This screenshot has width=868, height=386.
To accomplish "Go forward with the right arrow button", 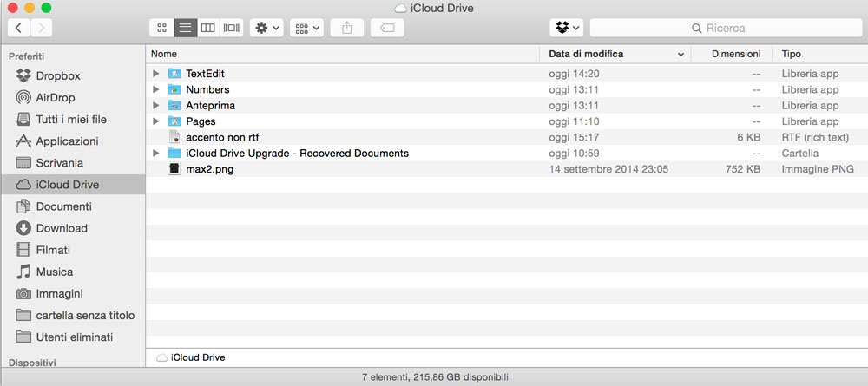I will pyautogui.click(x=42, y=28).
